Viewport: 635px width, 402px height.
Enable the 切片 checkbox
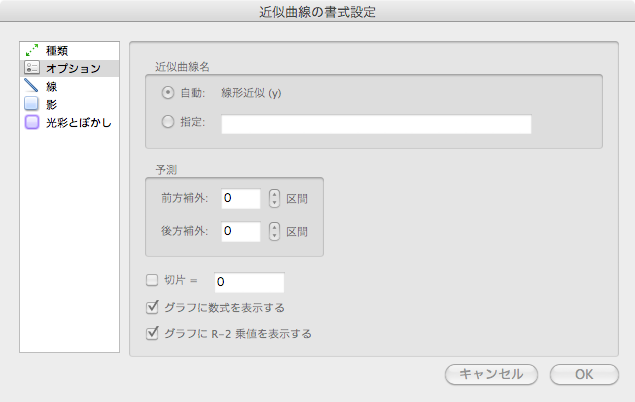coord(153,281)
